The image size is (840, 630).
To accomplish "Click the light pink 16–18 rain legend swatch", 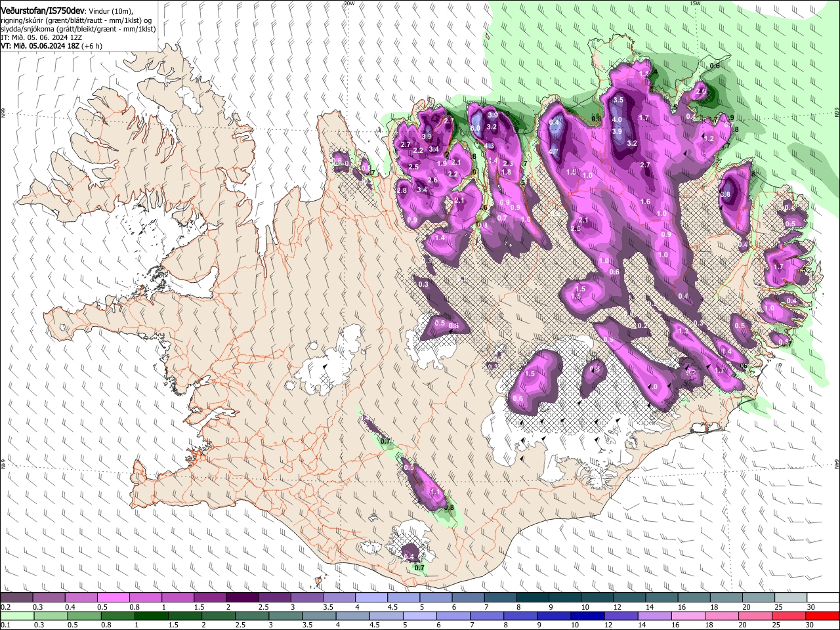I will click(688, 616).
